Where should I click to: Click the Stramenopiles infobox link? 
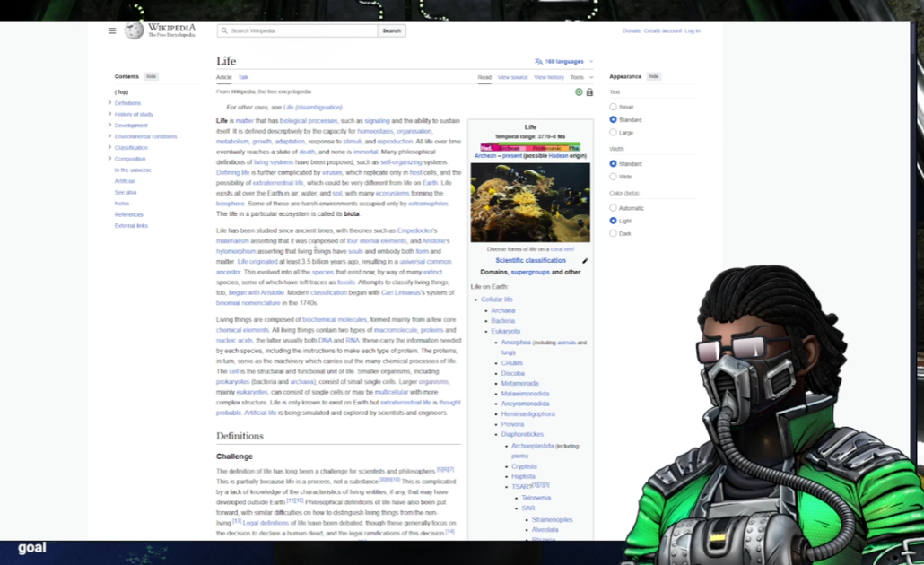(552, 519)
